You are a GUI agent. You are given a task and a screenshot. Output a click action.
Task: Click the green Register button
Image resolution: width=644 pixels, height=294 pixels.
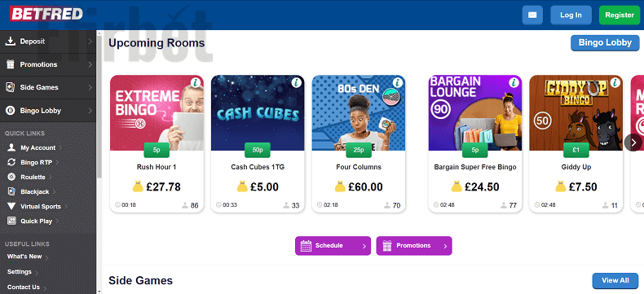pyautogui.click(x=620, y=15)
